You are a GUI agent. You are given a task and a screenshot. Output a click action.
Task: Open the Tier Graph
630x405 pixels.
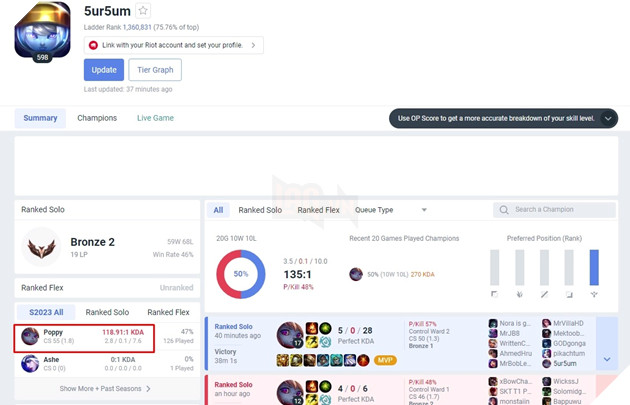pyautogui.click(x=155, y=70)
